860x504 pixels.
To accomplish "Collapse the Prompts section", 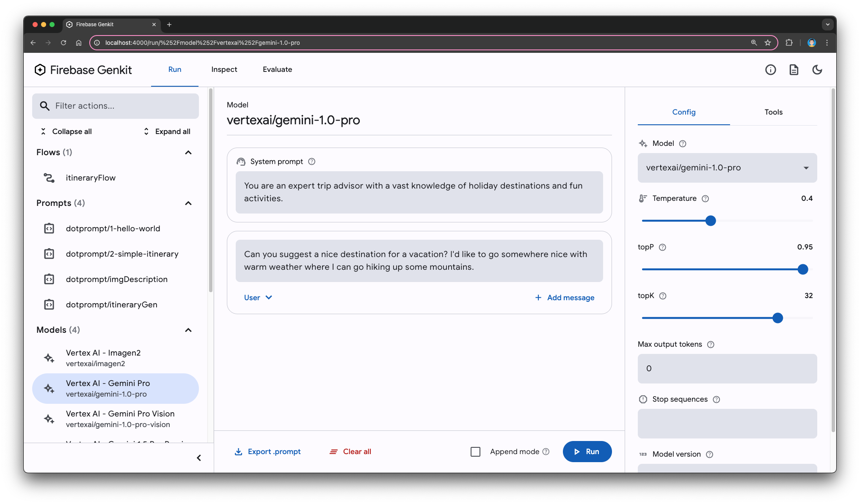I will coord(189,203).
